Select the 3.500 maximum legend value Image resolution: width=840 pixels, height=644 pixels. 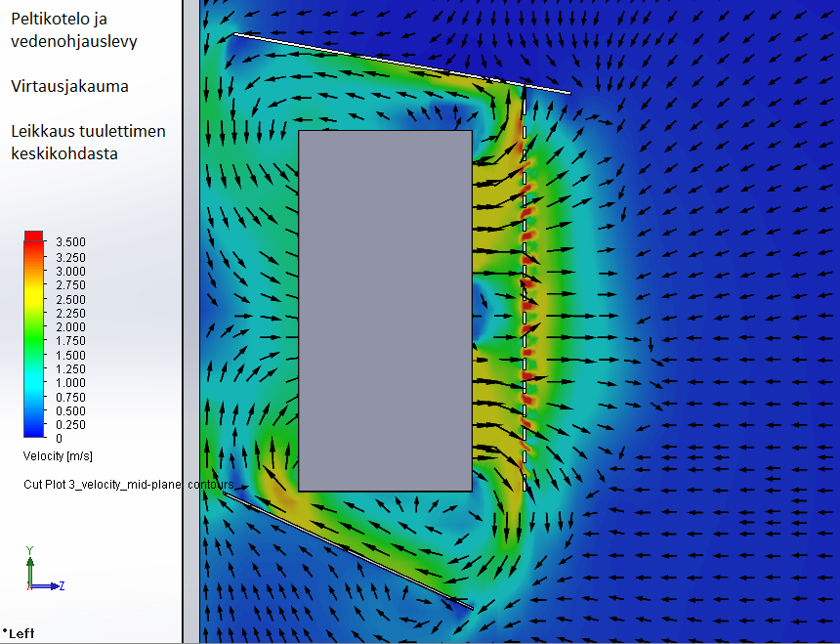tap(71, 241)
